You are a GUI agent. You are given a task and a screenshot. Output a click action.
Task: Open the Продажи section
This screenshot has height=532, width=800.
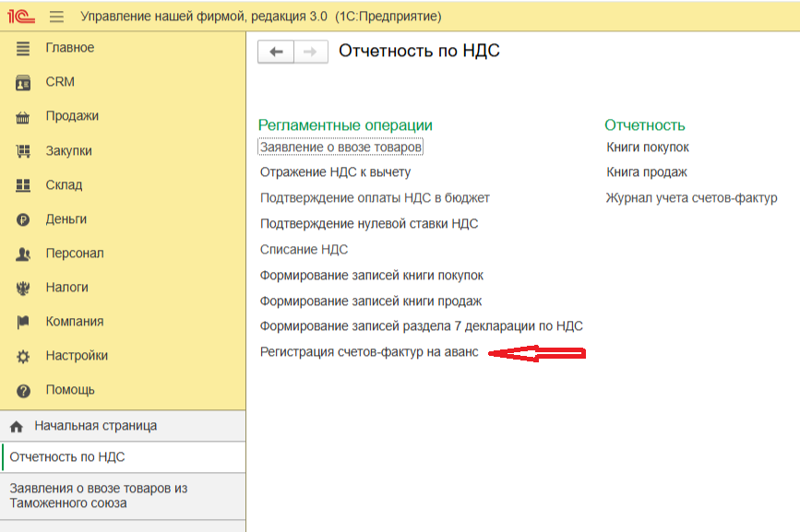pyautogui.click(x=72, y=115)
